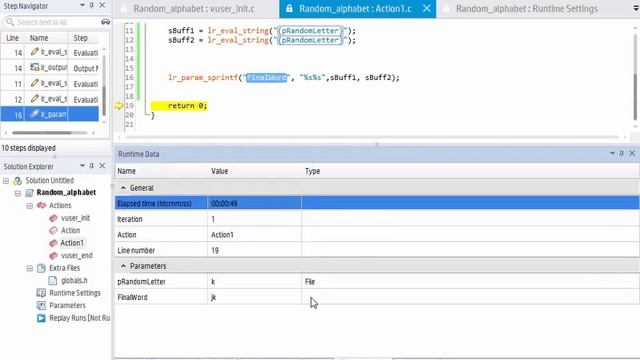Click the pencil icon of line 11 step
This screenshot has height=360, width=640.
(x=35, y=83)
